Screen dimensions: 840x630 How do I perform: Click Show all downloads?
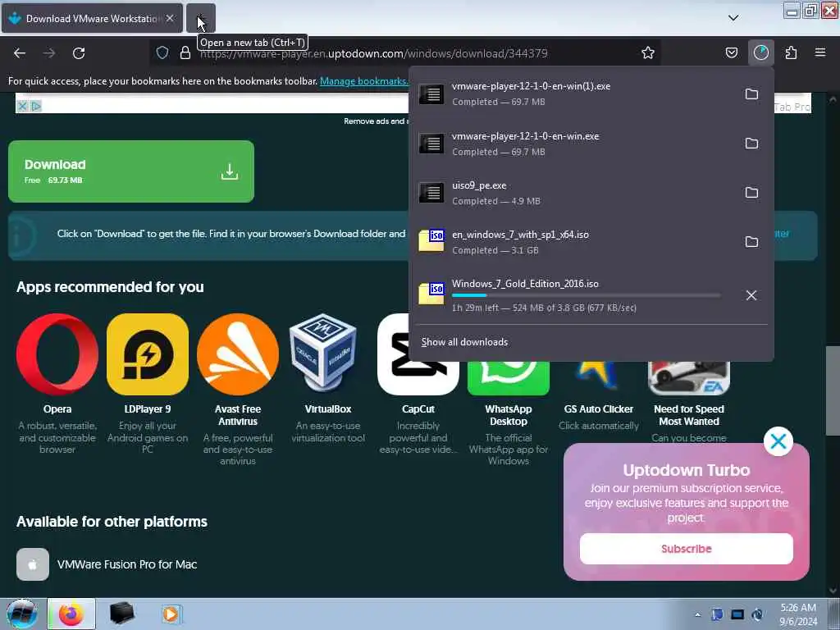(464, 342)
